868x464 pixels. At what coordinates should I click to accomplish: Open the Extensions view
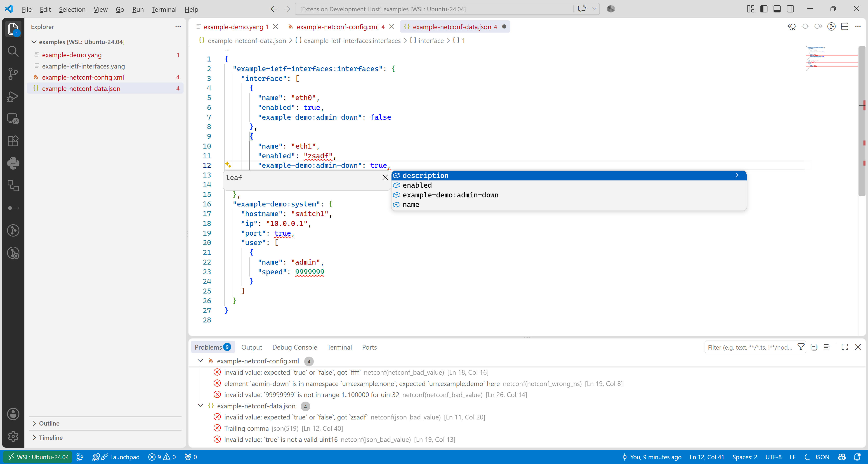pyautogui.click(x=13, y=141)
